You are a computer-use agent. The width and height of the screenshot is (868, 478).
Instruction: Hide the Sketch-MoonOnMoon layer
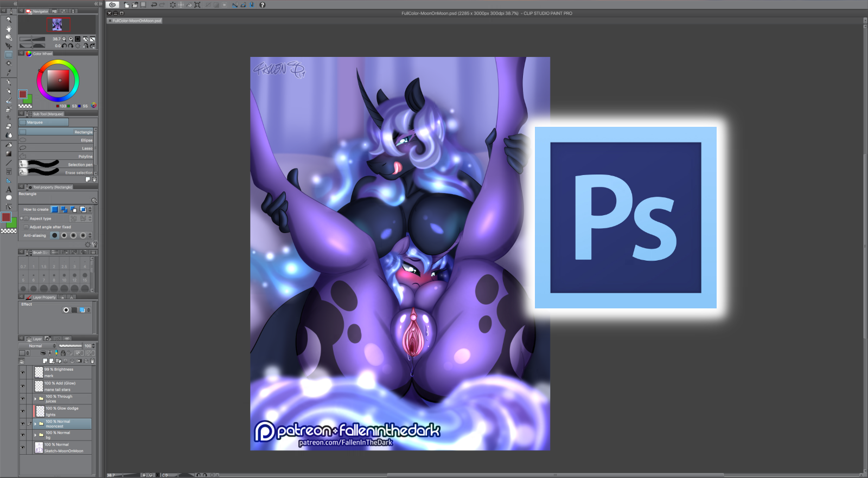(23, 447)
